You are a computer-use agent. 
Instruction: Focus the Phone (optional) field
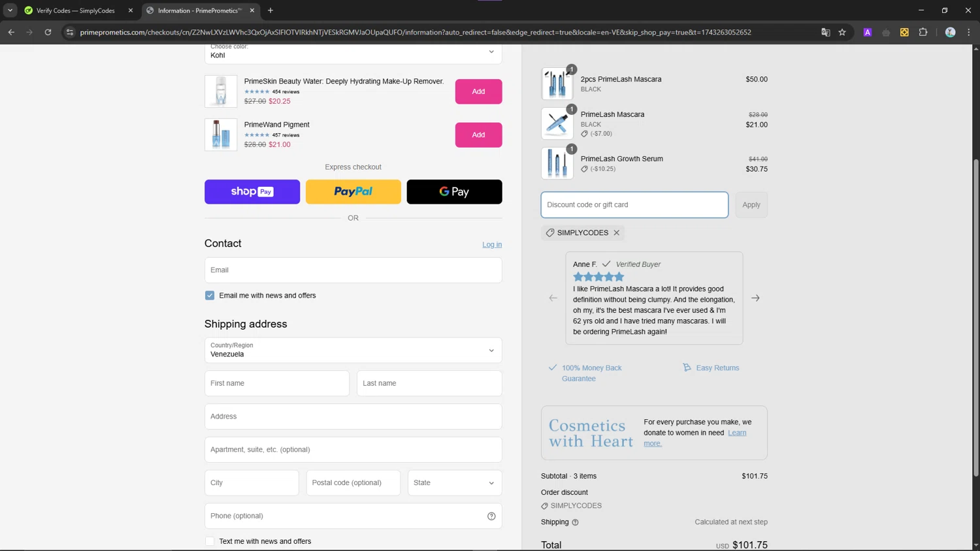(353, 516)
